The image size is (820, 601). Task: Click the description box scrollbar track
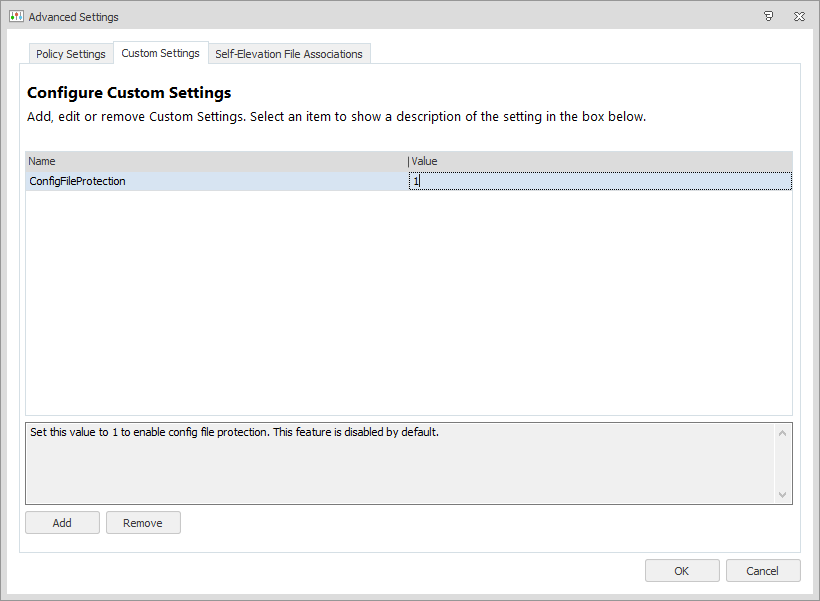click(782, 462)
